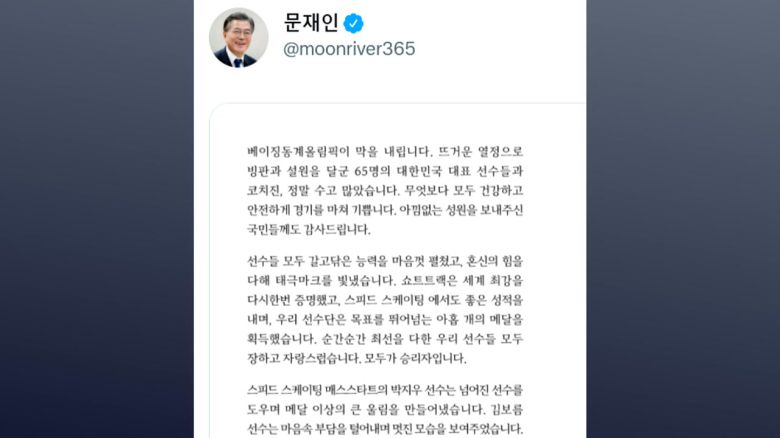This screenshot has width=780, height=438.
Task: Click the line starting 다시한번 증명했고
Action: [385, 300]
